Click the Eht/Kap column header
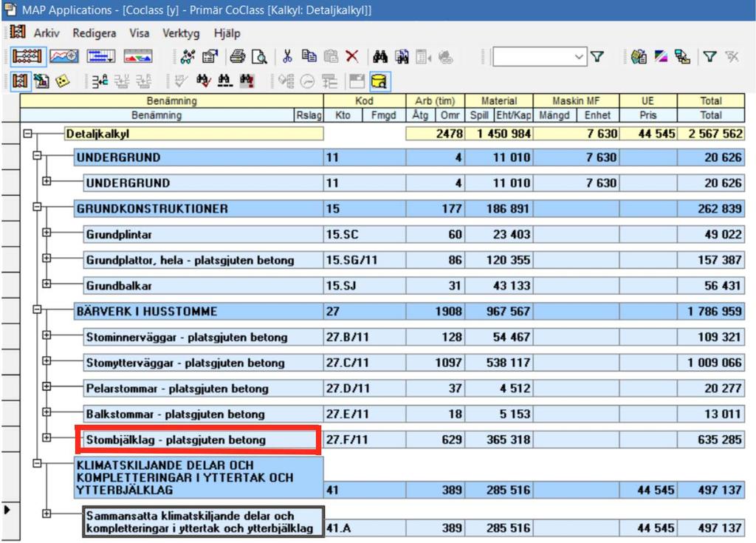Viewport: 756px width, 543px height. point(514,115)
